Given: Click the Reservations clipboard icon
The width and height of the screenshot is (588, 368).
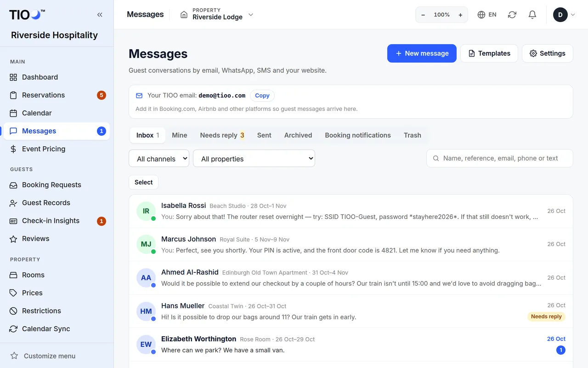Looking at the screenshot, I should coord(13,95).
